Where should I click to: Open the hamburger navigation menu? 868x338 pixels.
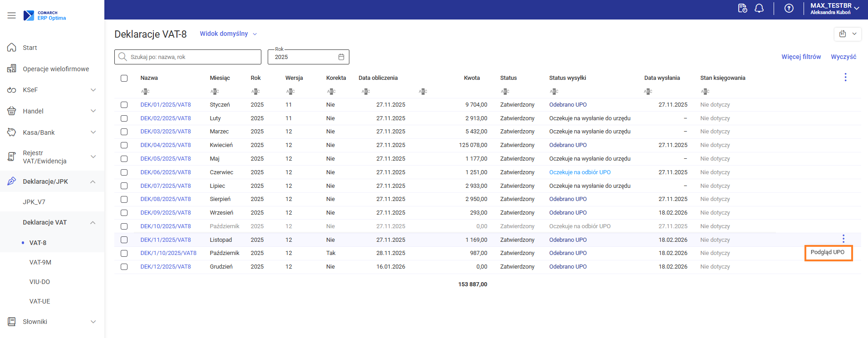(x=11, y=15)
